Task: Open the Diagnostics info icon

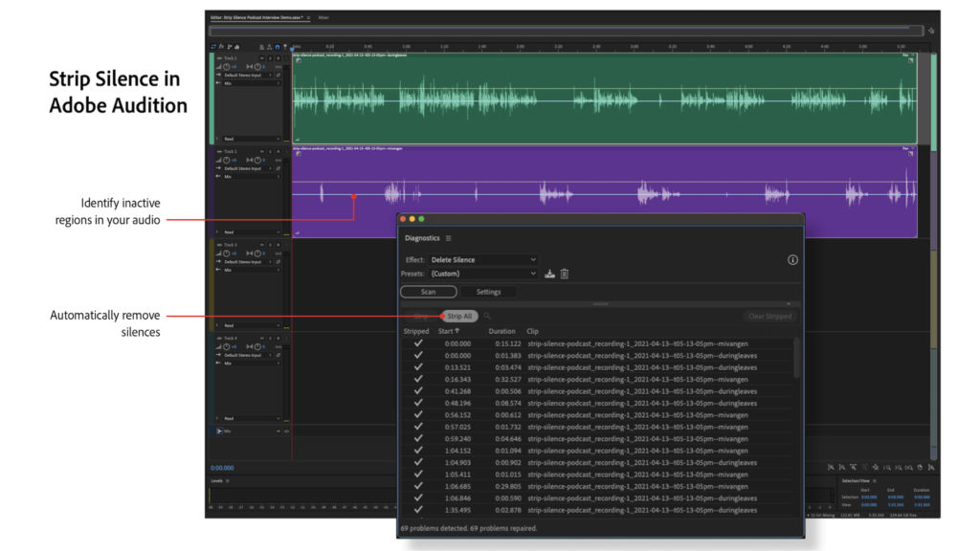Action: pos(792,259)
